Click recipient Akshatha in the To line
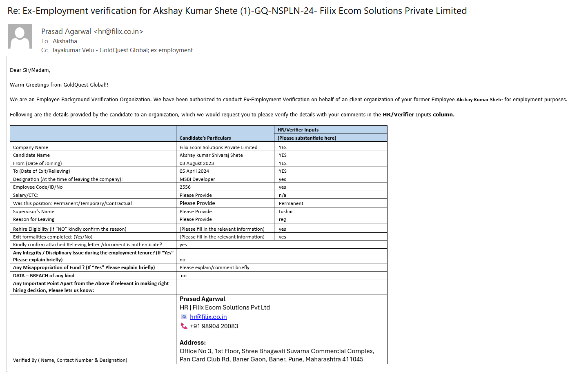The image size is (588, 372). coord(65,41)
